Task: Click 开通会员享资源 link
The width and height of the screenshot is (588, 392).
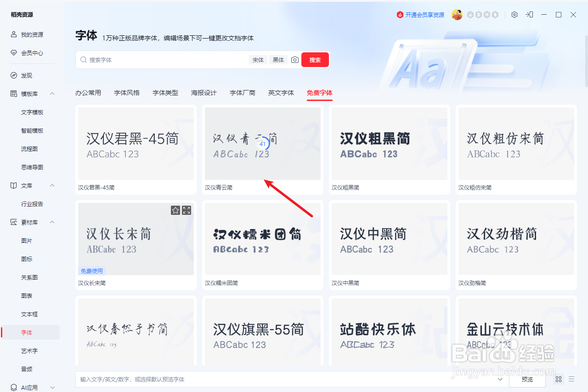Action: (x=421, y=15)
